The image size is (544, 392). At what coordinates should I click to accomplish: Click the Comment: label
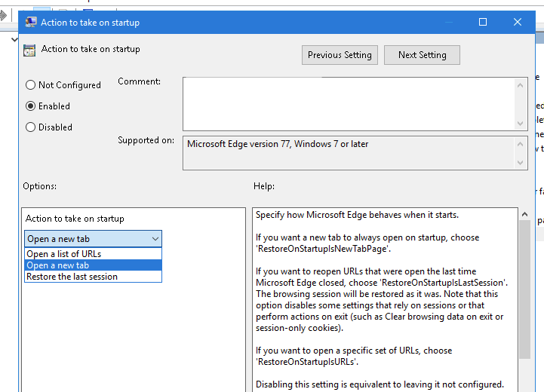pos(139,81)
